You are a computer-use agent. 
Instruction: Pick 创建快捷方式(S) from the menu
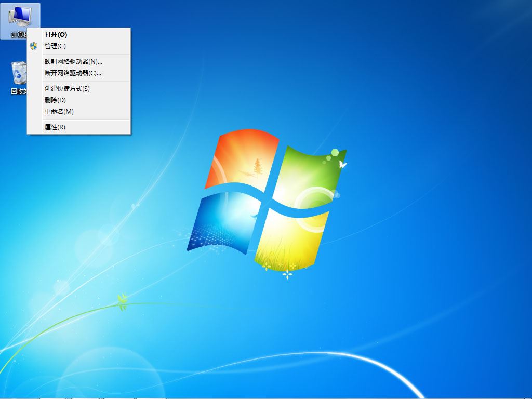pos(79,88)
